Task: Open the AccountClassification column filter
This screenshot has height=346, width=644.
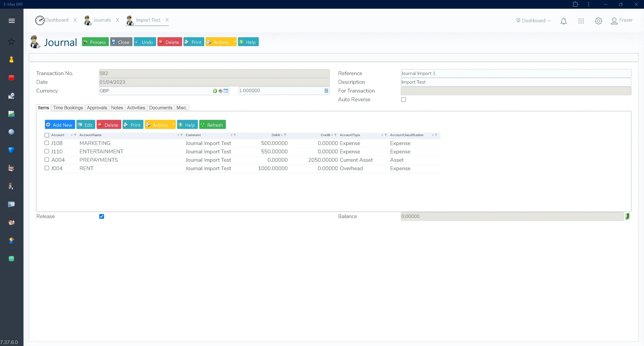Action: (x=436, y=135)
